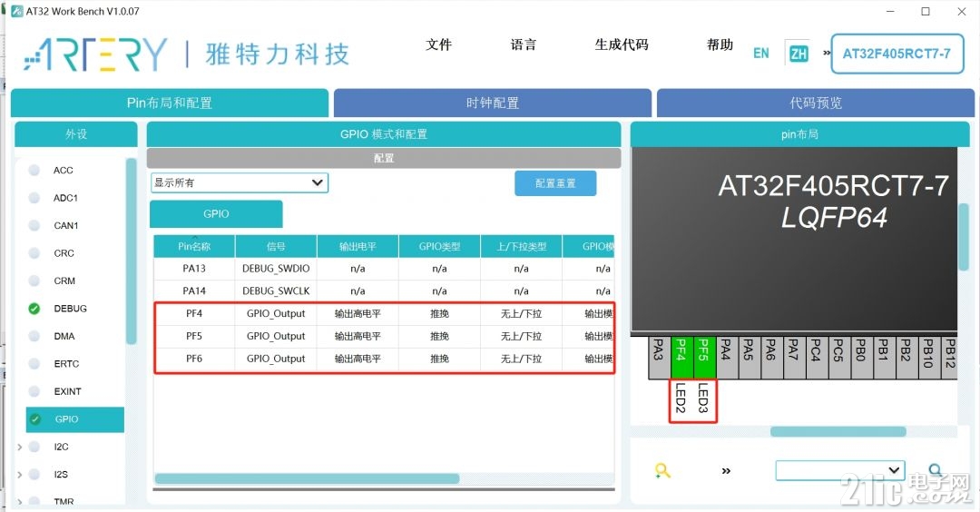This screenshot has height=512, width=980.
Task: Click the double-arrow icon beside zoom
Action: [x=726, y=471]
